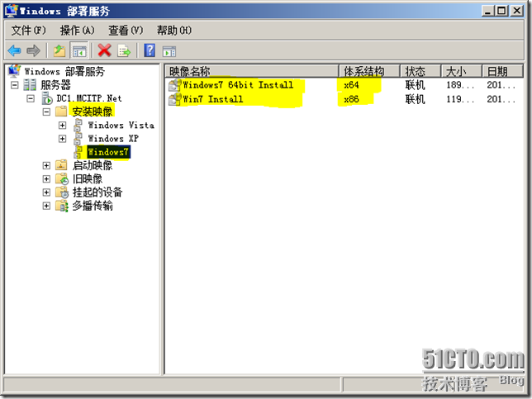Click the Windows部署服务 root node icon

click(14, 71)
